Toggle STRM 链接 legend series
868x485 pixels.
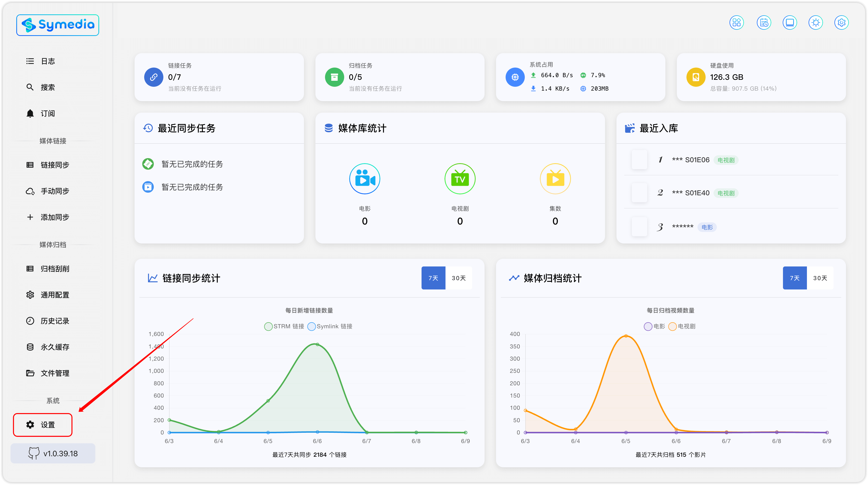pos(284,326)
